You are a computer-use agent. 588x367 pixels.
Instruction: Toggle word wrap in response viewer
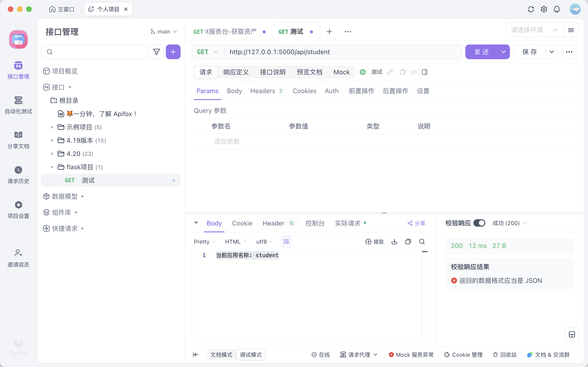pyautogui.click(x=286, y=242)
